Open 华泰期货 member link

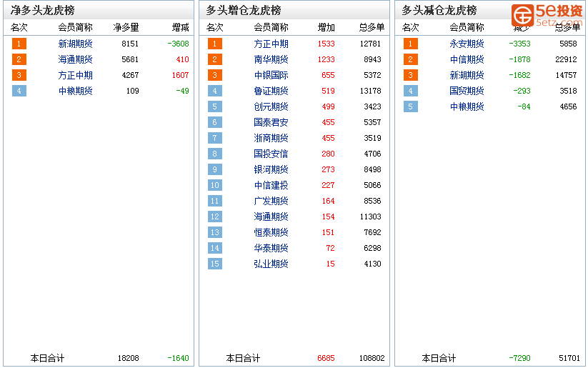coord(271,249)
